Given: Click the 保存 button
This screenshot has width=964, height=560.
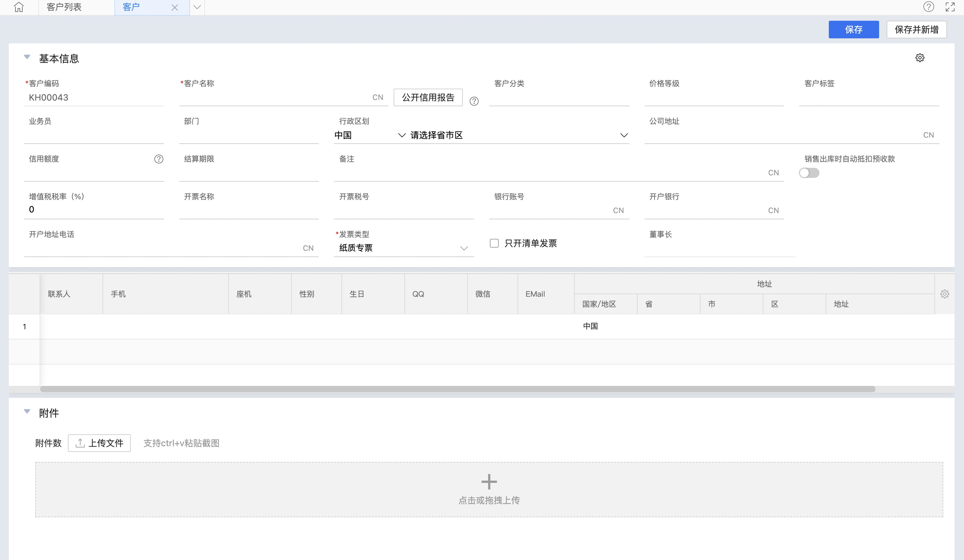Looking at the screenshot, I should (x=853, y=30).
